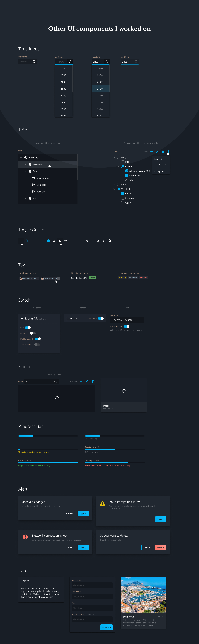Click the Email input field
199x644 pixels.
click(x=92, y=608)
